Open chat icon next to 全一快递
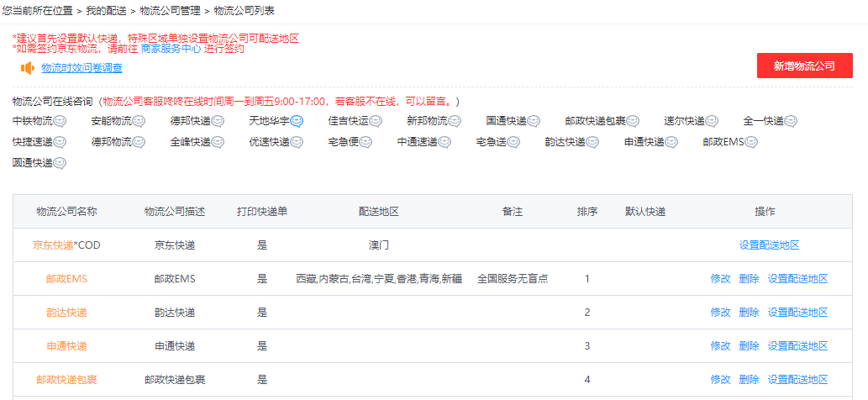Image resolution: width=868 pixels, height=400 pixels. coord(791,121)
